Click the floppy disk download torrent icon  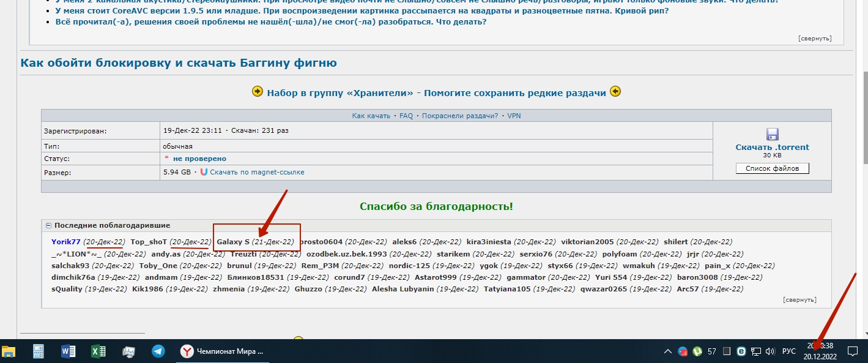tap(772, 135)
